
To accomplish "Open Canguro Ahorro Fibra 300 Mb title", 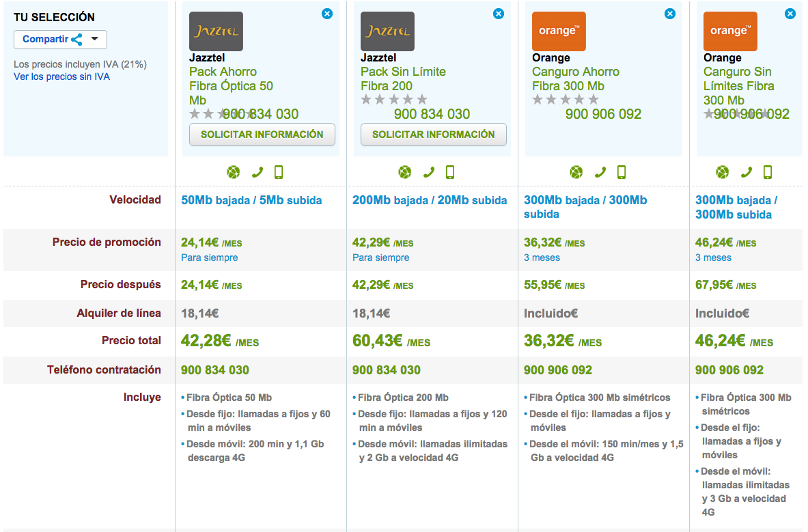I will coord(576,79).
